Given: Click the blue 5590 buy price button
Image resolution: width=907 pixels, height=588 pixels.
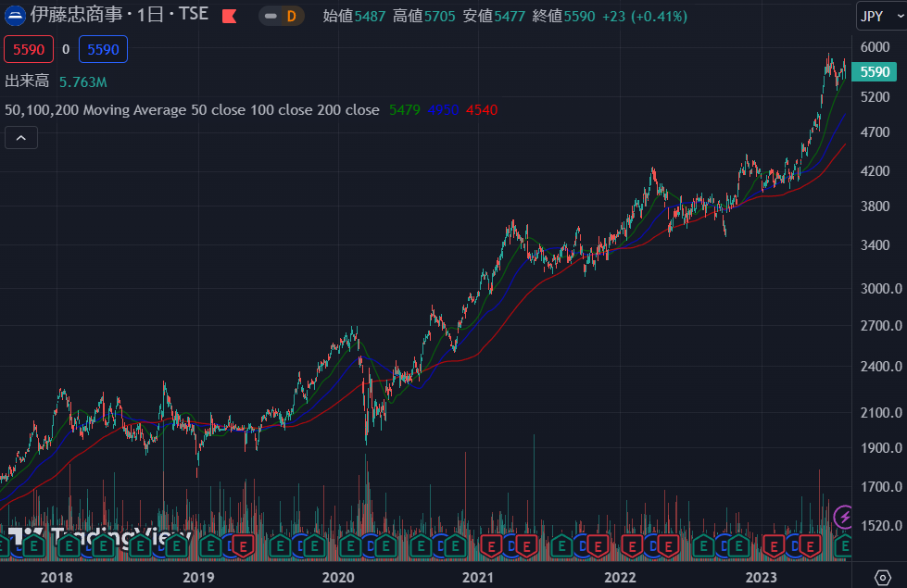Looking at the screenshot, I should point(103,50).
